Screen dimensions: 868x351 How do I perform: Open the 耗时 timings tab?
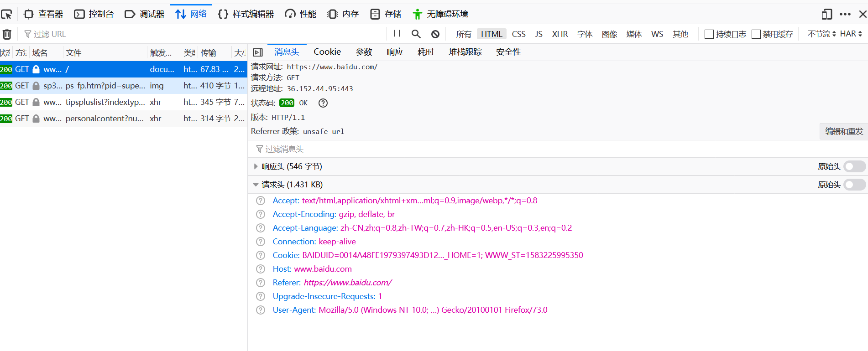426,52
